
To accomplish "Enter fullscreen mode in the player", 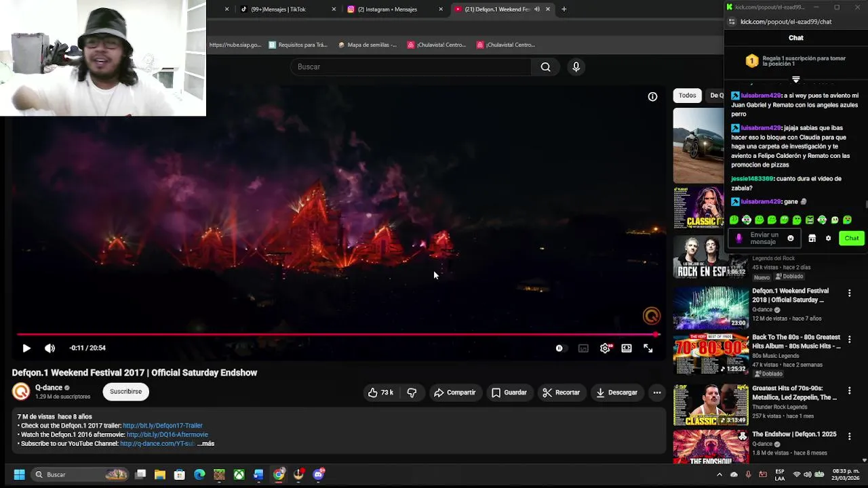I will coord(648,348).
